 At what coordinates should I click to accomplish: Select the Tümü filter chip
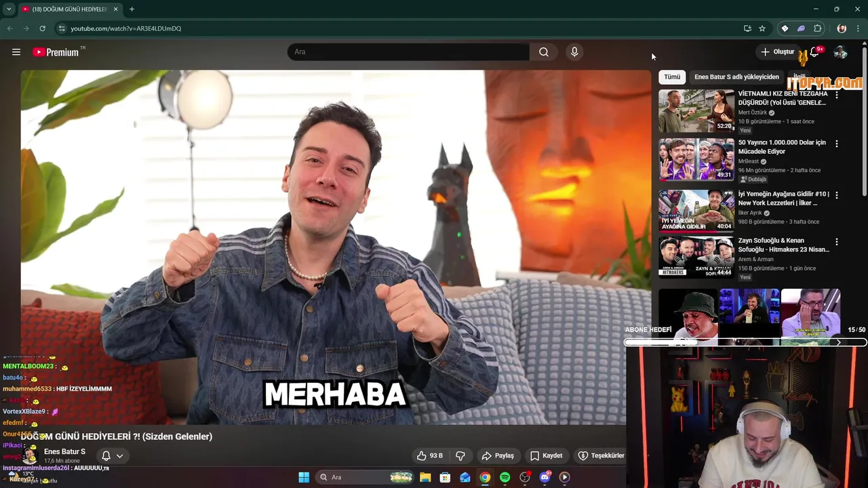672,77
